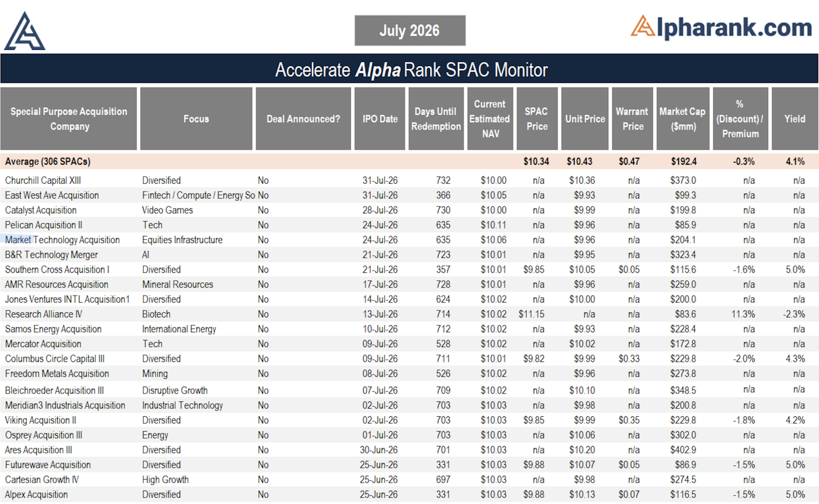Select the Alpex Acquisition row name
Viewport: 819px width, 504px height.
point(36,494)
